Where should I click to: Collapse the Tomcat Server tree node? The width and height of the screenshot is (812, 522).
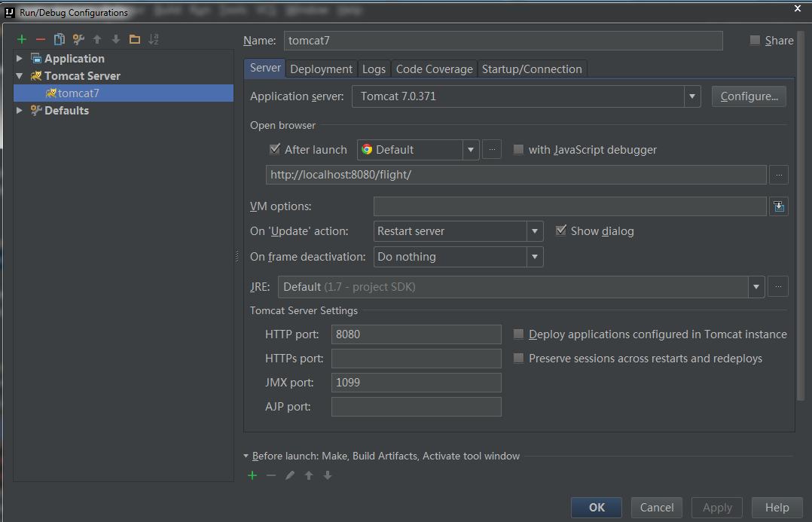pos(19,76)
